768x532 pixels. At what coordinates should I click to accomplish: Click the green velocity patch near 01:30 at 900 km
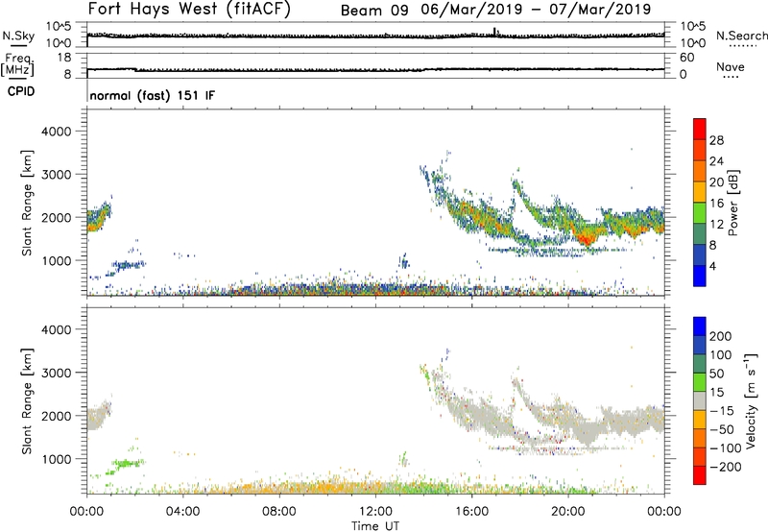(127, 463)
